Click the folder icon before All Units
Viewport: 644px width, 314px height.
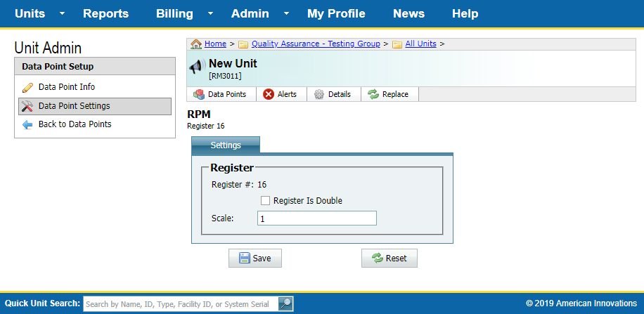pyautogui.click(x=397, y=44)
